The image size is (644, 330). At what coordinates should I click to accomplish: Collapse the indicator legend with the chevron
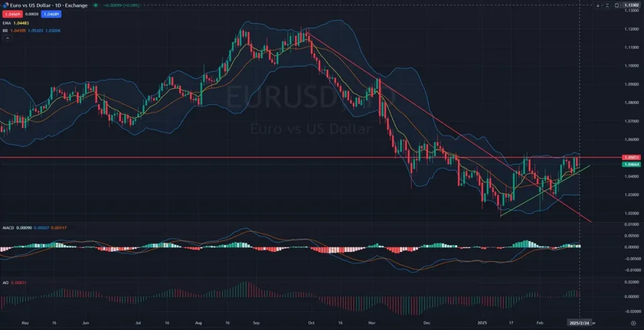(7, 38)
